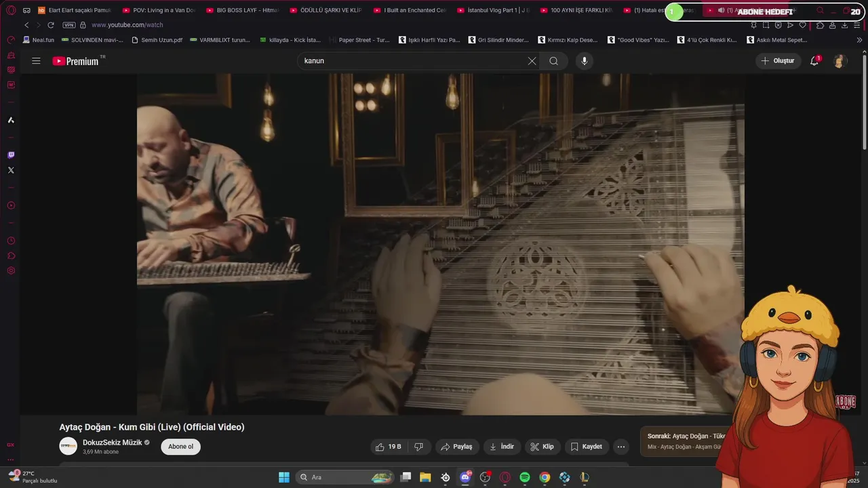Expand the bookmarks overflow chevron
Viewport: 868px width, 488px height.
[859, 40]
